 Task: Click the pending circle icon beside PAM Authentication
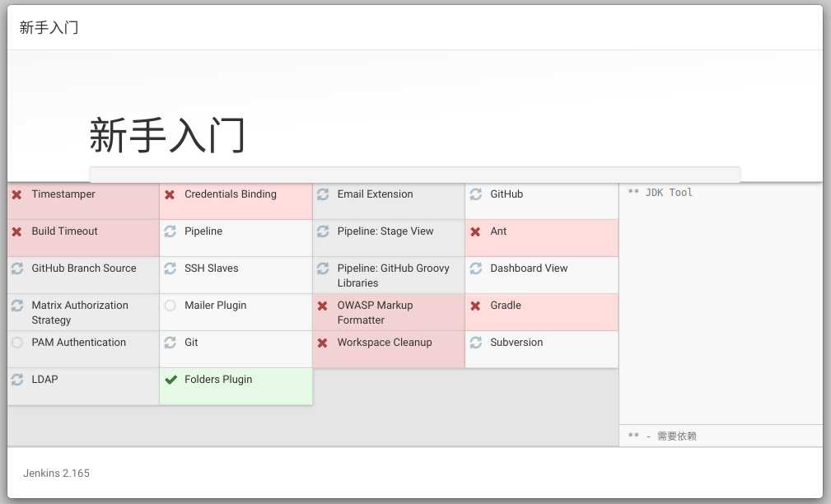pyautogui.click(x=17, y=343)
